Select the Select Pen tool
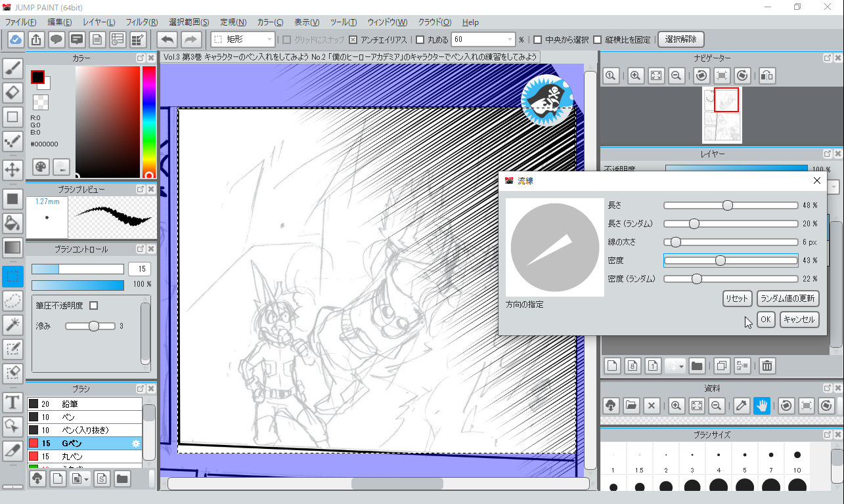 (x=12, y=349)
